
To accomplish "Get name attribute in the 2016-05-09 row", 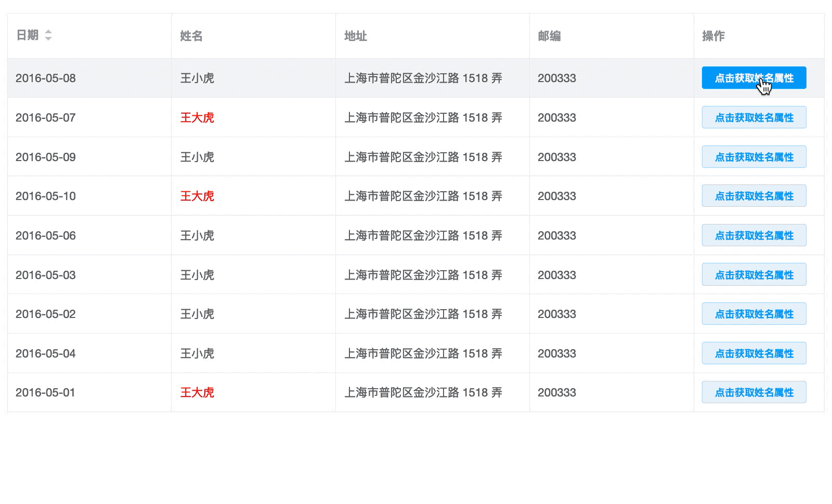I will 754,157.
